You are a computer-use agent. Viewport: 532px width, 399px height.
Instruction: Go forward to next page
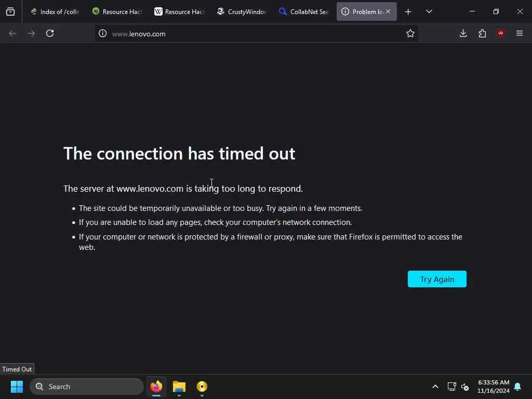coord(31,33)
